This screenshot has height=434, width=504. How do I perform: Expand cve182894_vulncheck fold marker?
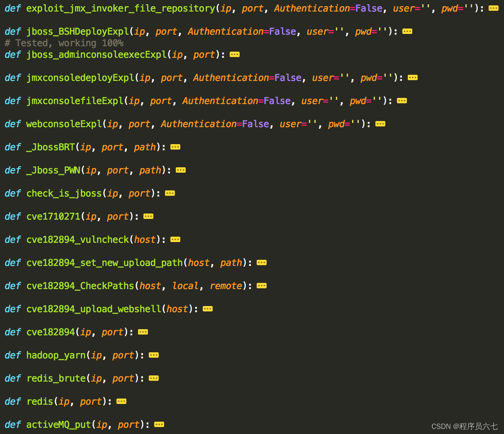pyautogui.click(x=175, y=239)
